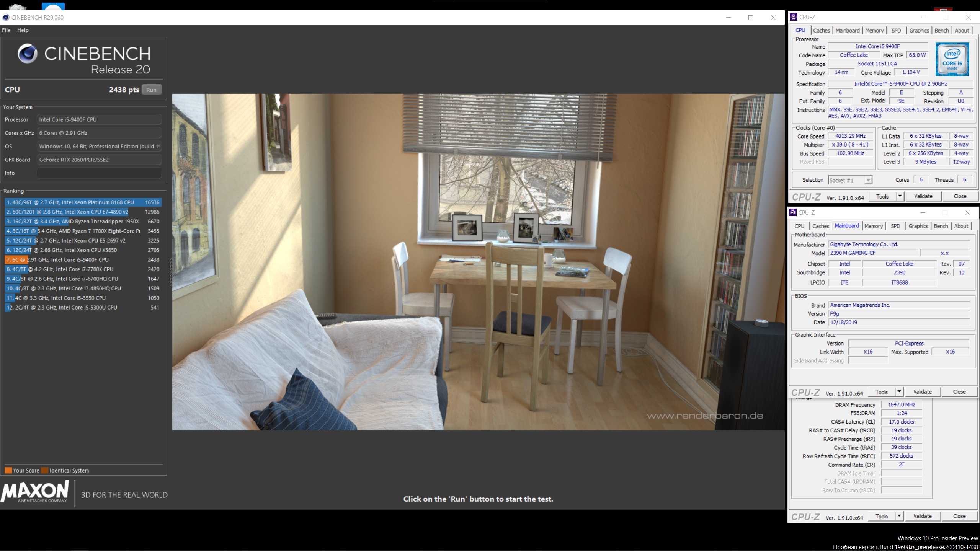Open Caches tab in top CPU-Z window
980x551 pixels.
coord(822,30)
